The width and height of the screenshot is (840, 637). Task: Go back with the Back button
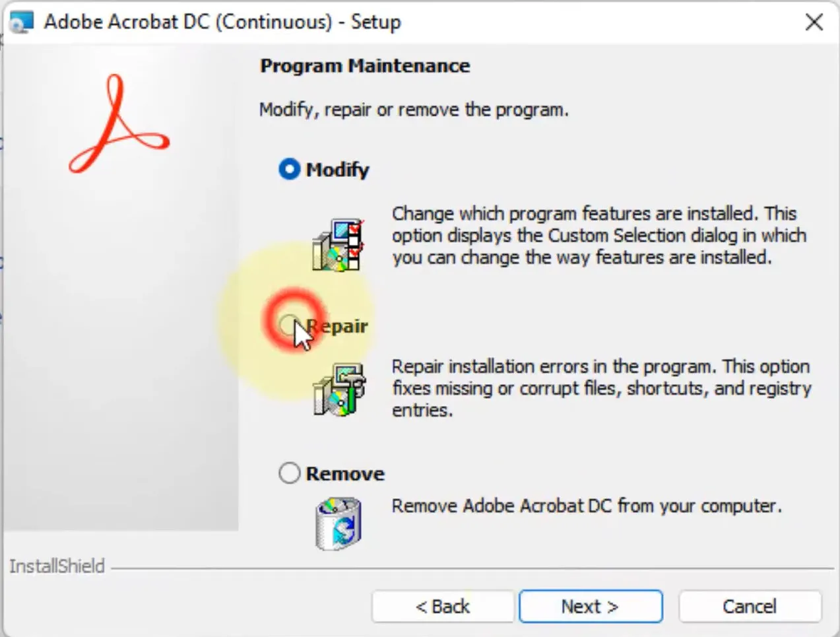(442, 606)
